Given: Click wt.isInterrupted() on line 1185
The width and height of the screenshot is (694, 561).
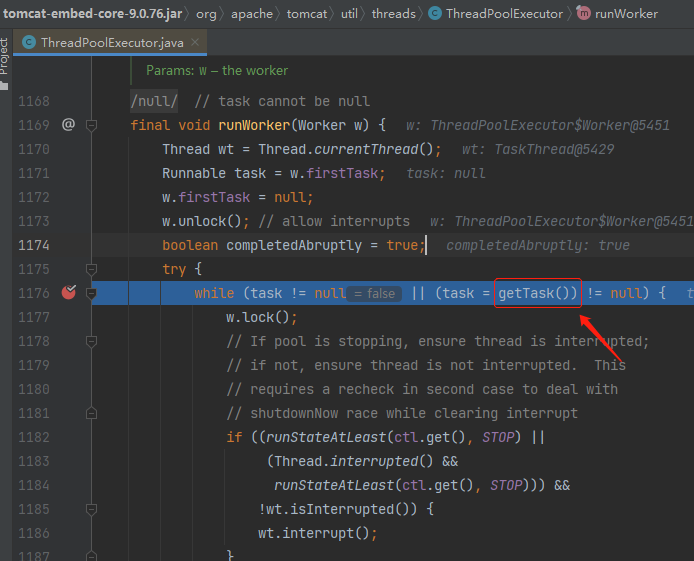Looking at the screenshot, I should 342,509.
